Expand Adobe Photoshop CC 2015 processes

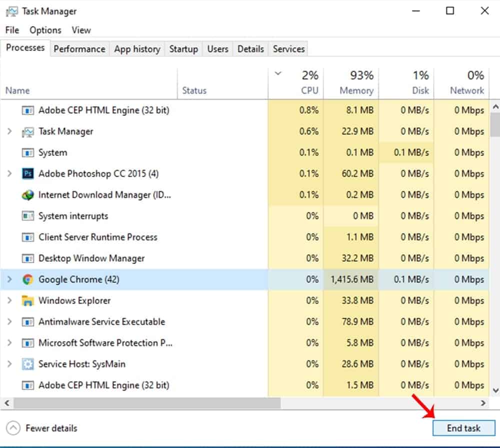(x=9, y=174)
